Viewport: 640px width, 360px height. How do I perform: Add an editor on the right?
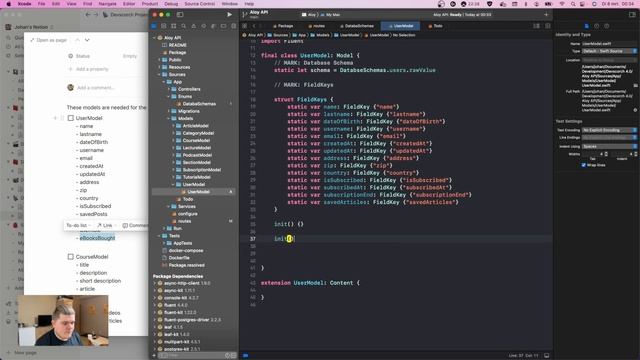point(548,26)
